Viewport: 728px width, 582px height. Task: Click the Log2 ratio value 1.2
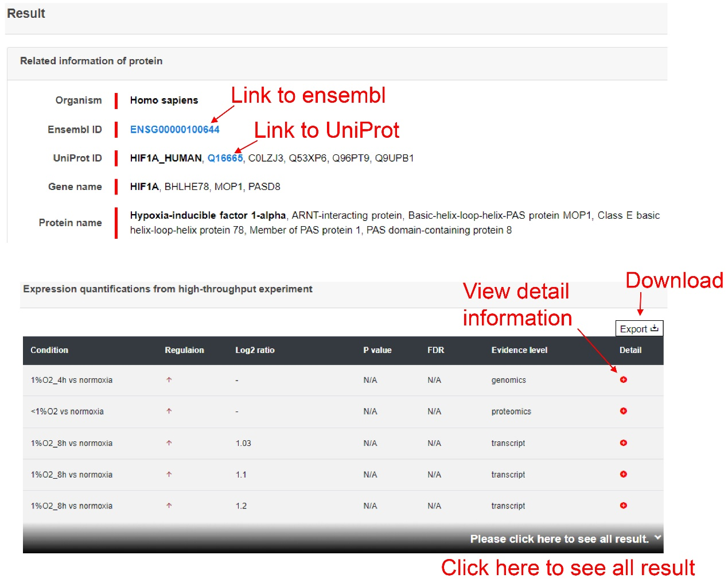click(x=241, y=506)
